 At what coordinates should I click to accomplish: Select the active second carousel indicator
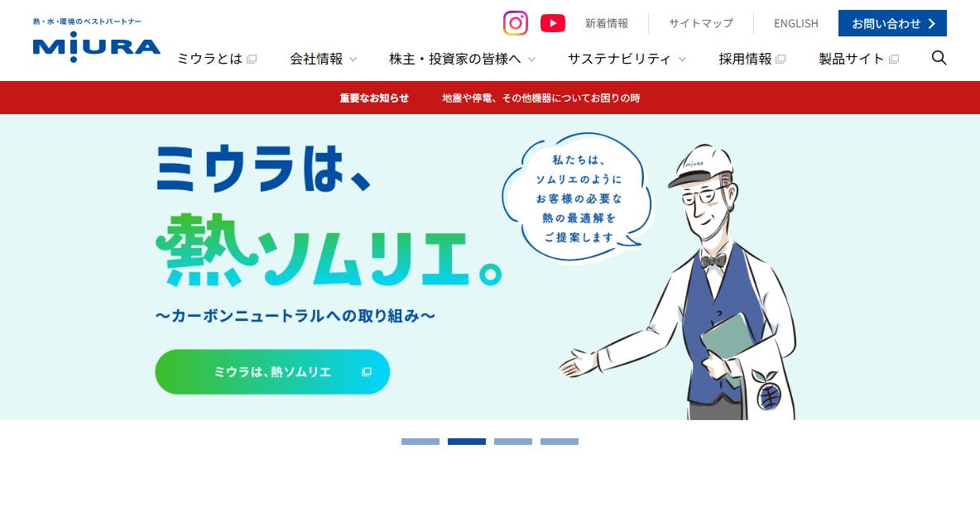[x=466, y=442]
